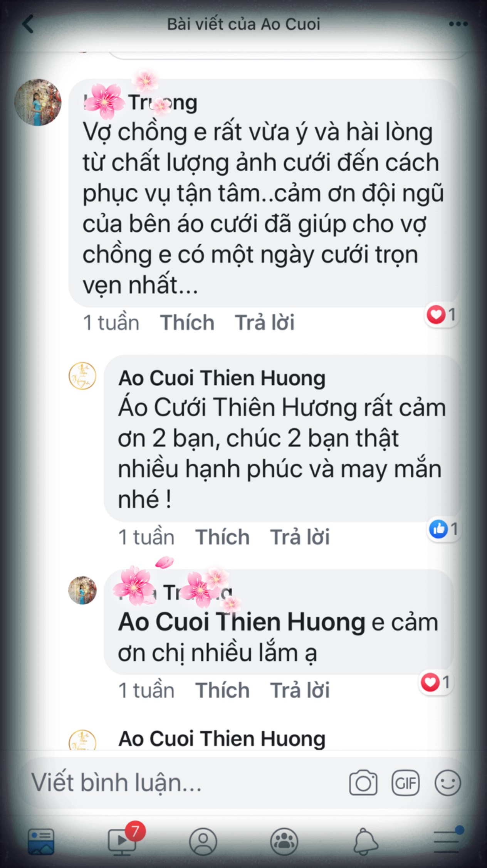Tap Trả lời under the first comment
The width and height of the screenshot is (487, 868).
coord(265,323)
